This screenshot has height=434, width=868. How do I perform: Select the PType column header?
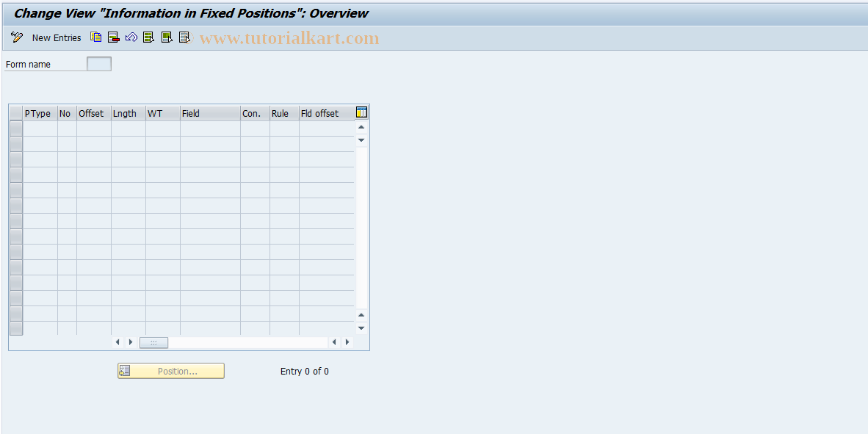(40, 114)
